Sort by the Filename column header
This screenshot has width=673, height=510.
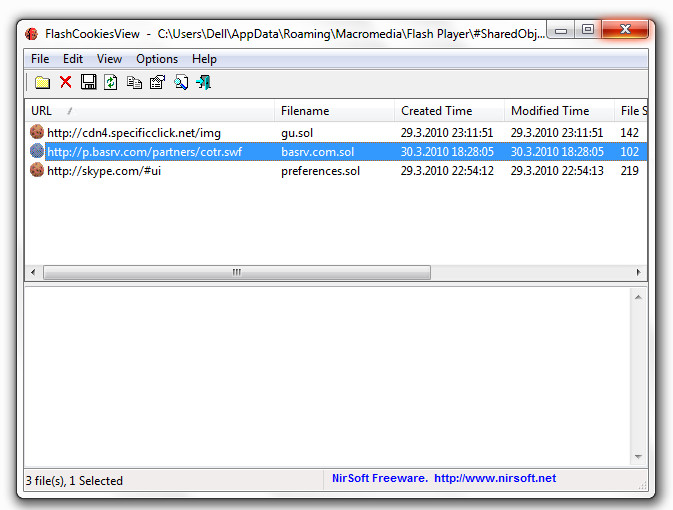click(334, 111)
